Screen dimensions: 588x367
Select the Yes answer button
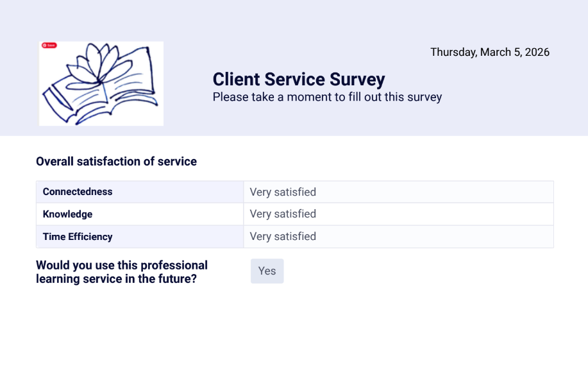click(x=267, y=271)
